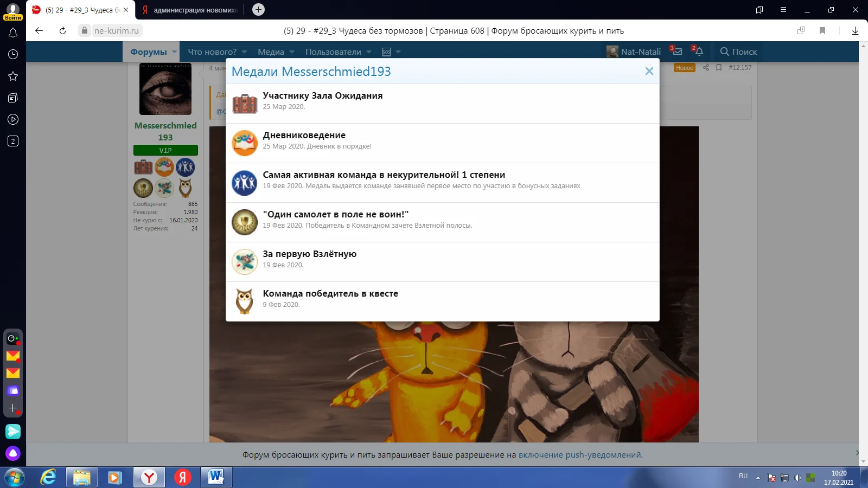Viewport: 868px width, 488px height.
Task: Expand the Форумы dropdown arrow
Action: pos(174,52)
